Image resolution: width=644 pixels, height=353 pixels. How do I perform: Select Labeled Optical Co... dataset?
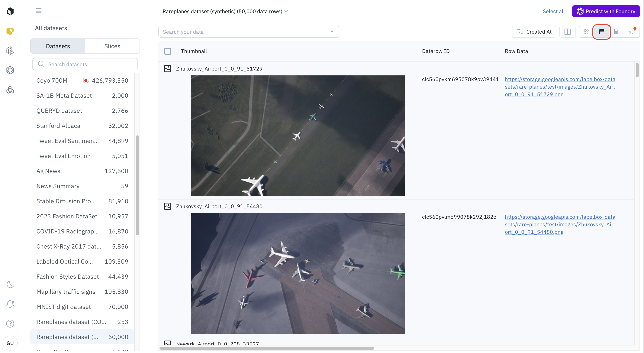click(82, 262)
